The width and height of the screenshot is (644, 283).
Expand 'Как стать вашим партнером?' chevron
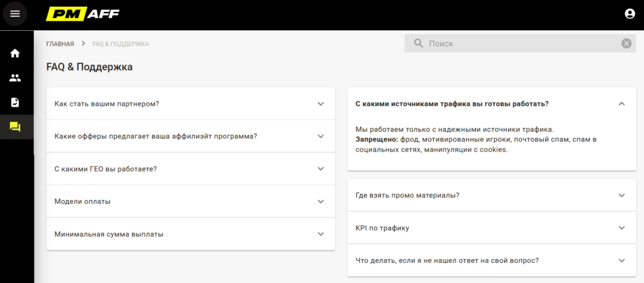(321, 104)
